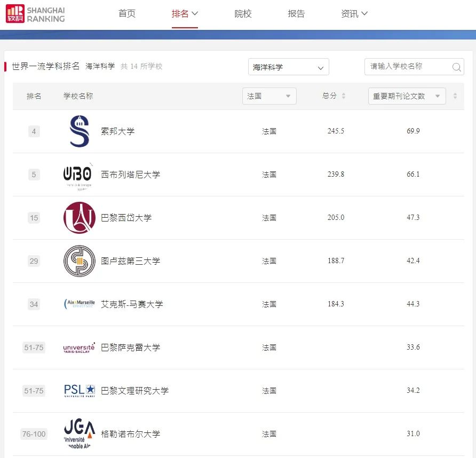The width and height of the screenshot is (476, 458).
Task: Open 巴黎西岱大学 school link
Action: point(126,218)
